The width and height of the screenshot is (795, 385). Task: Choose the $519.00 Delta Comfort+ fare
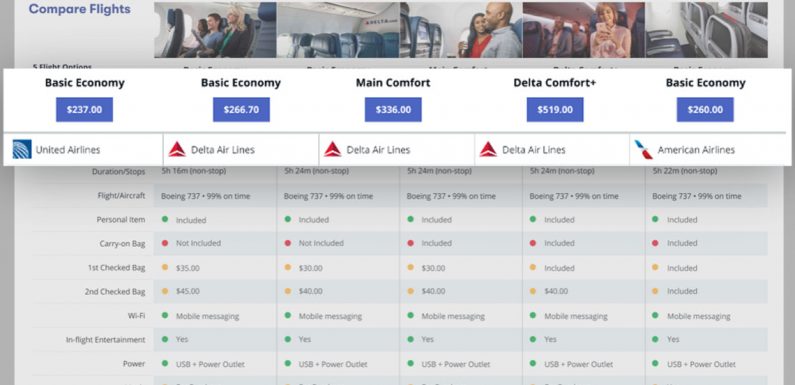(555, 110)
